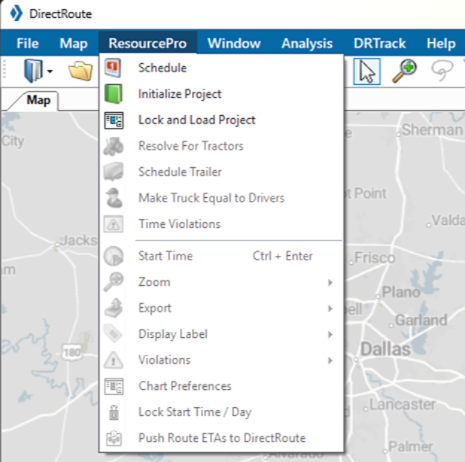This screenshot has height=462, width=465.
Task: Click the Start Time clock icon
Action: tap(113, 256)
